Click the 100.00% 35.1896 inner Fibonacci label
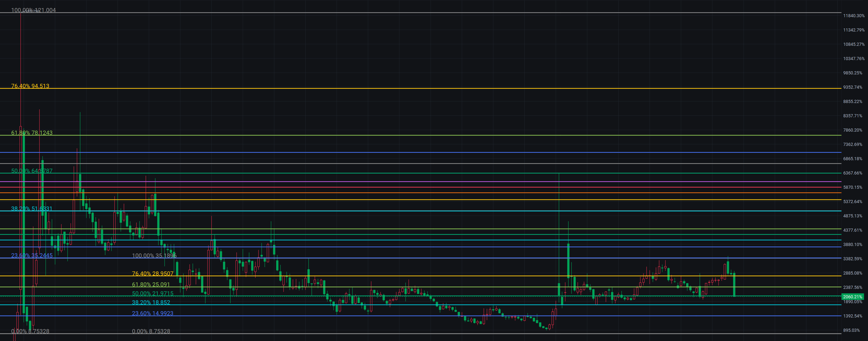Image resolution: width=868 pixels, height=341 pixels. pyautogui.click(x=154, y=256)
